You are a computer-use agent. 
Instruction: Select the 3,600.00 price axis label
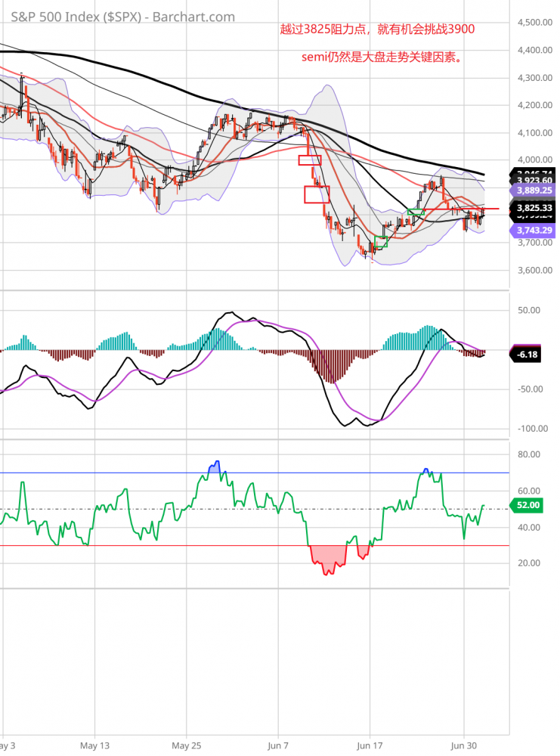(x=535, y=271)
